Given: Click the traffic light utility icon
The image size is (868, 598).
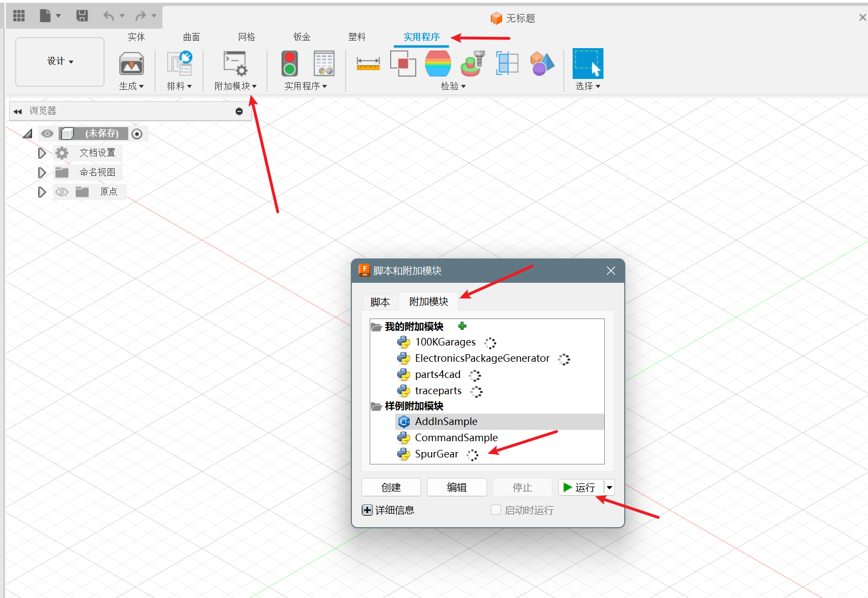Looking at the screenshot, I should pyautogui.click(x=290, y=64).
